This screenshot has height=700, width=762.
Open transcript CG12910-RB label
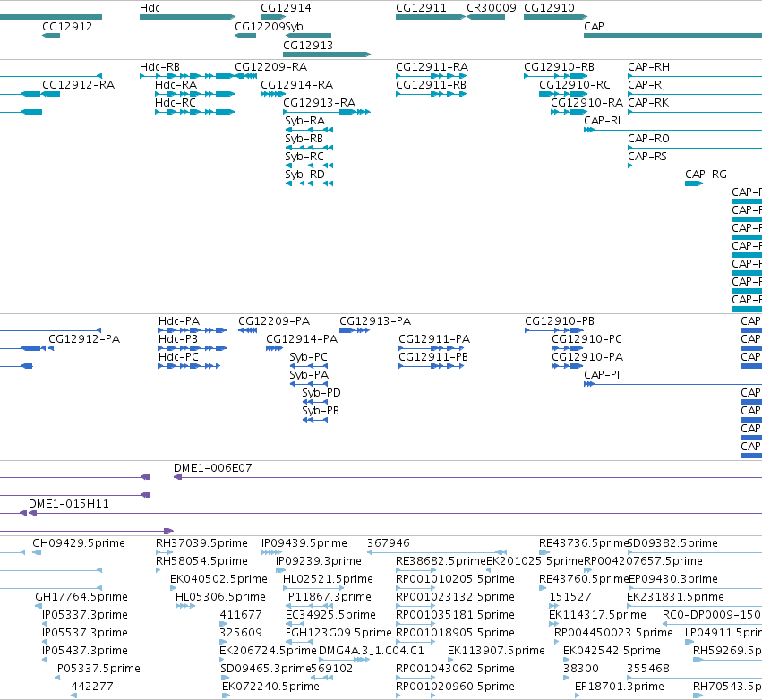[x=560, y=67]
